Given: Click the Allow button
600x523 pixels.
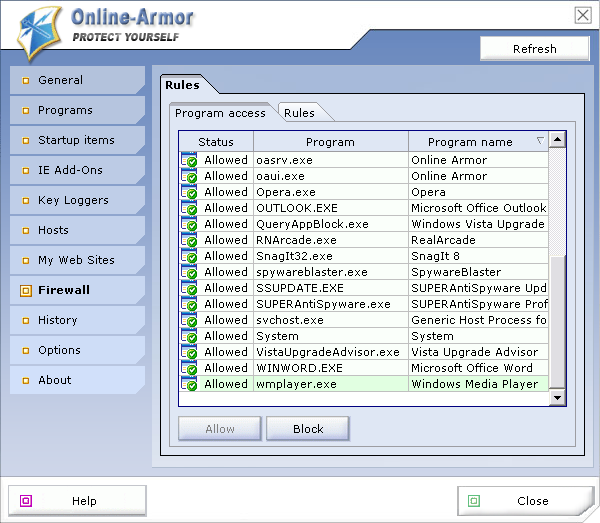Looking at the screenshot, I should (220, 429).
